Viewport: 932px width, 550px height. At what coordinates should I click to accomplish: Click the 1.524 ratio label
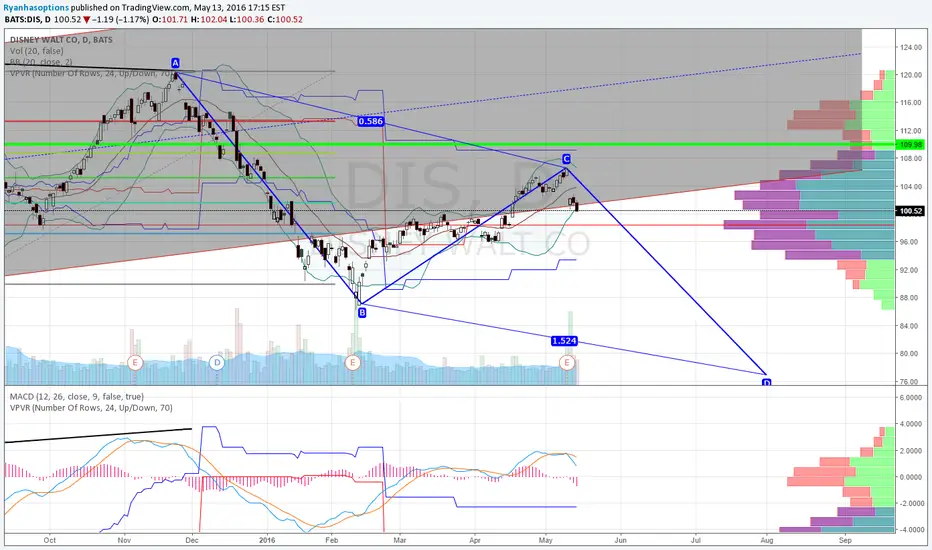click(564, 341)
